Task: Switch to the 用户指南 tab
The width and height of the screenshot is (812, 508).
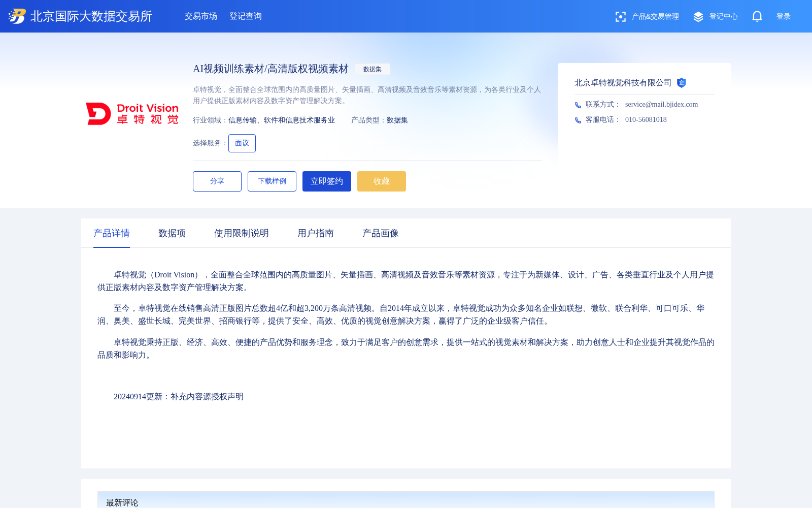Action: point(316,233)
